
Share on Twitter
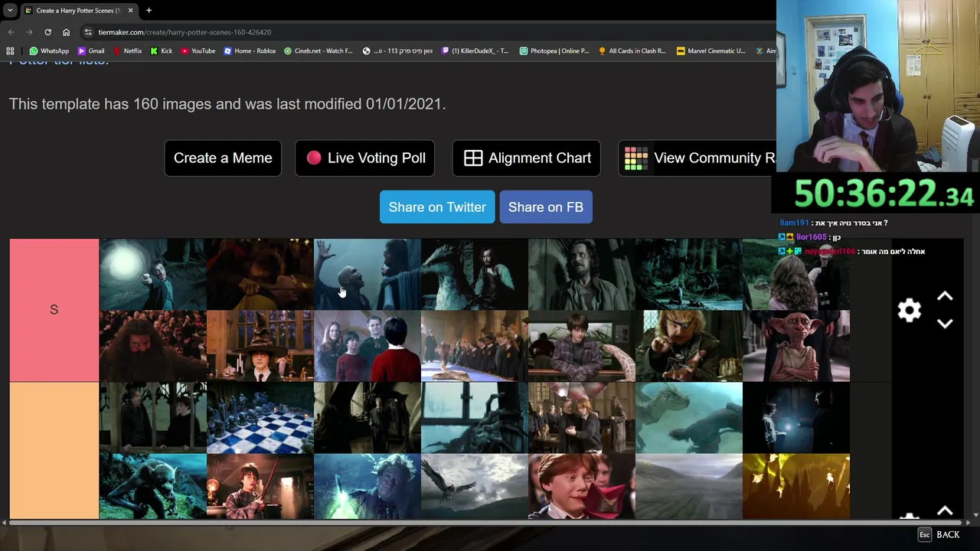coord(437,207)
